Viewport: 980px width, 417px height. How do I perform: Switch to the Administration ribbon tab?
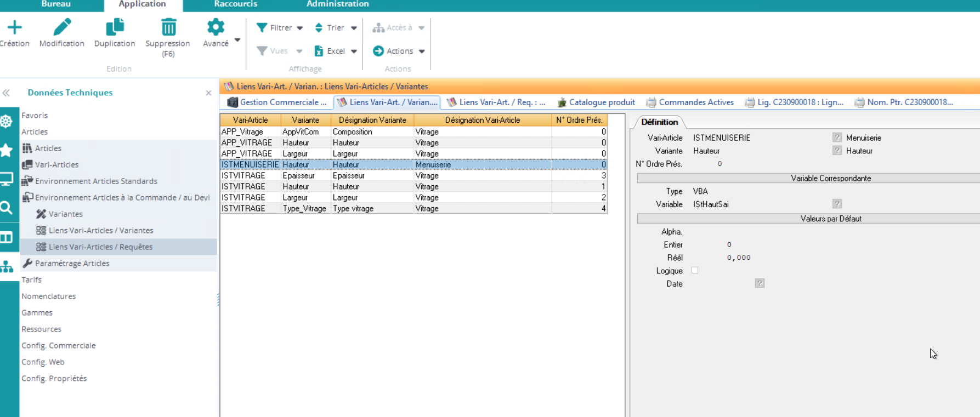[x=337, y=4]
